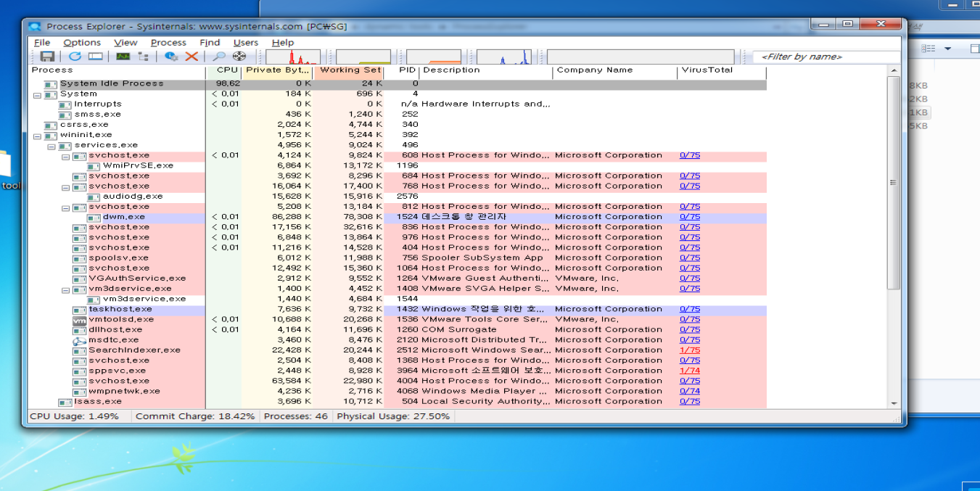980x491 pixels.
Task: Click the Save floppy disk toolbar icon
Action: click(47, 57)
